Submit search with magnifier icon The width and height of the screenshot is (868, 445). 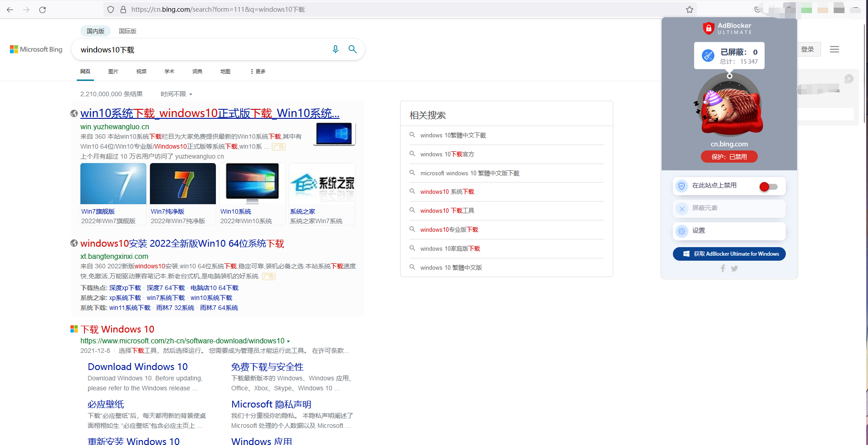[x=353, y=49]
